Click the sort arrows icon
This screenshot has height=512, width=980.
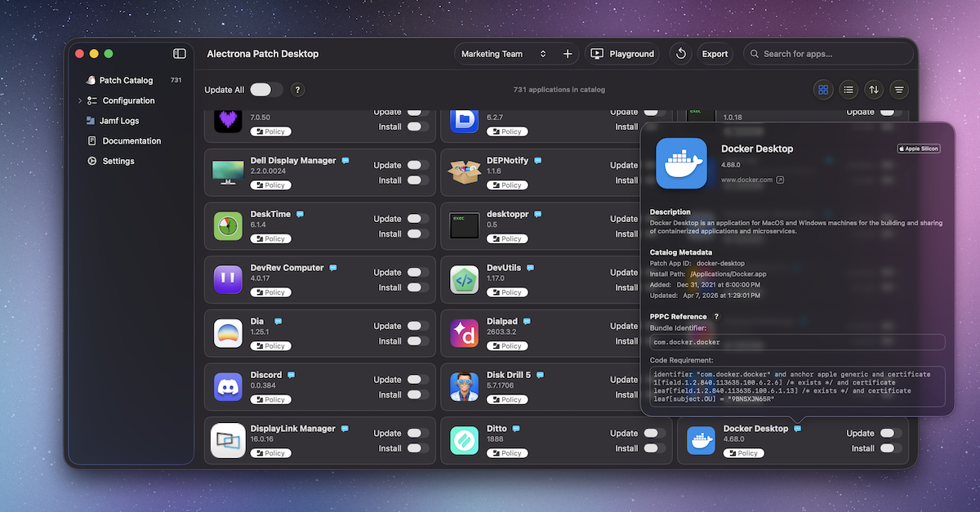tap(874, 90)
